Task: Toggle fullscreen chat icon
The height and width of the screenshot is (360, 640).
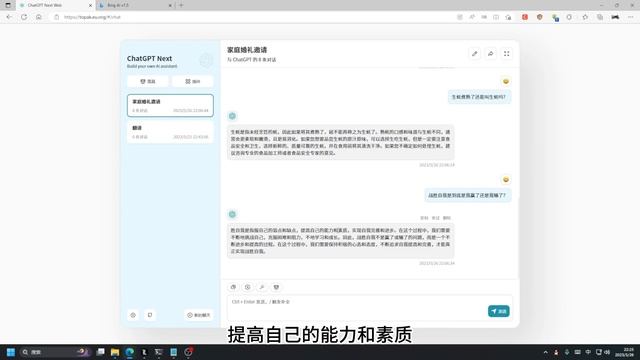Action: click(507, 54)
